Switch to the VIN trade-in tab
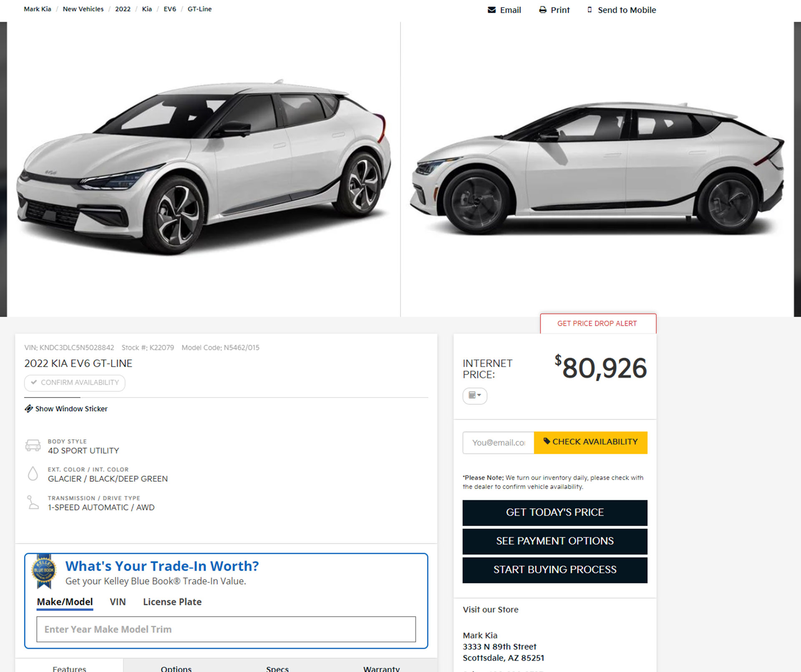Screen dimensions: 801x672 118,602
